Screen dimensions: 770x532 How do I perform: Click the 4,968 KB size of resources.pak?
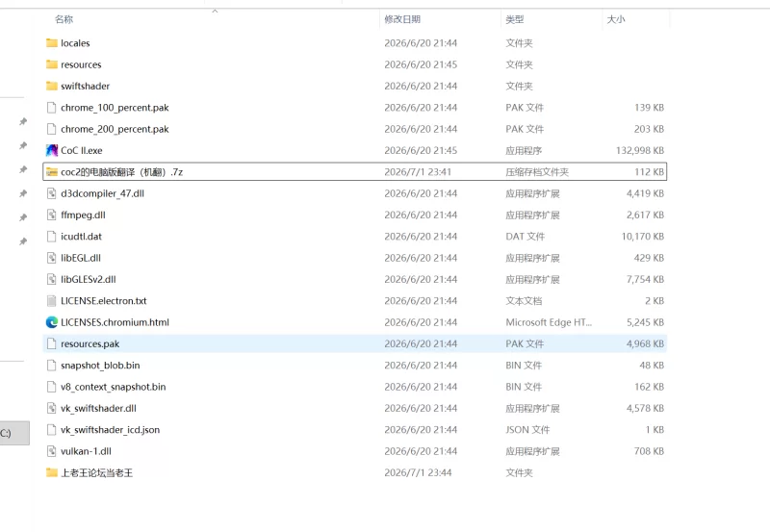pyautogui.click(x=645, y=344)
